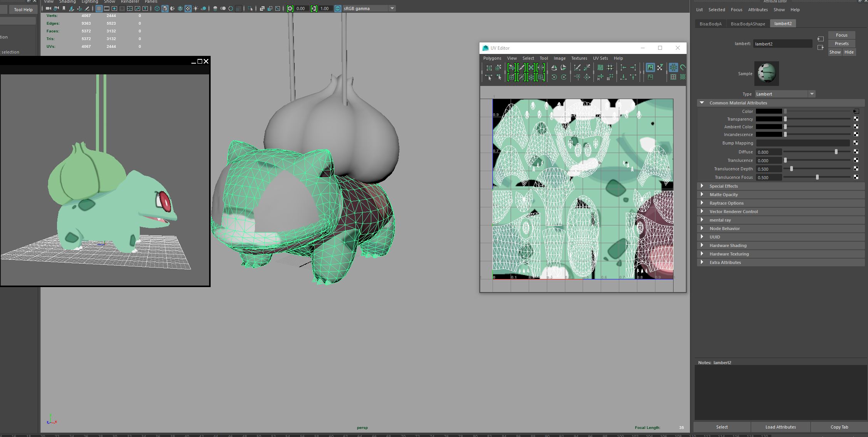The height and width of the screenshot is (437, 868).
Task: Toggle smooth shade all cube icon
Action: tap(165, 8)
